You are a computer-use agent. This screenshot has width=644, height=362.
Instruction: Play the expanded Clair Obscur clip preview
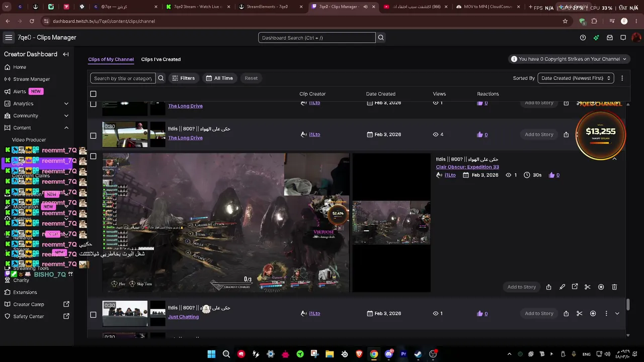point(226,223)
